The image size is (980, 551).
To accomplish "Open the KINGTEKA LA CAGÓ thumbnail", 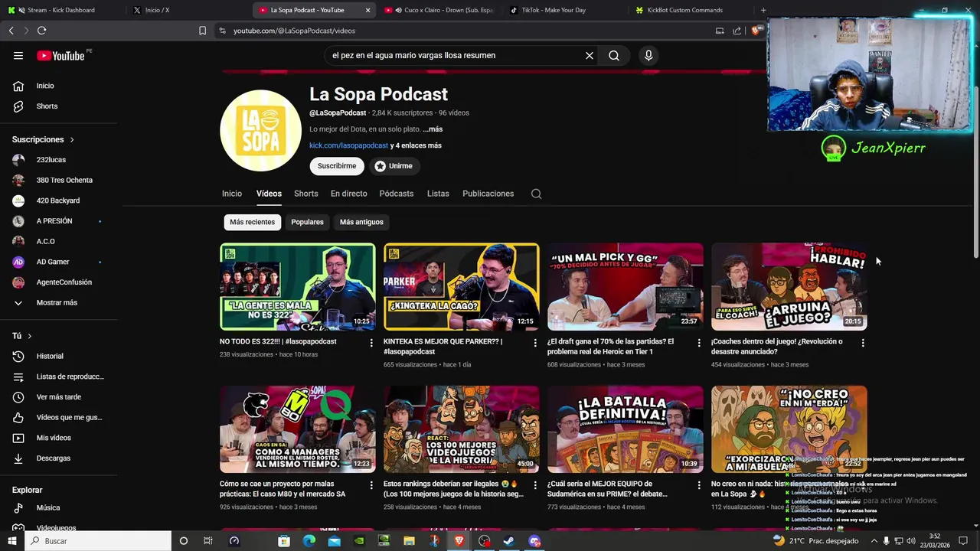I will tap(462, 287).
